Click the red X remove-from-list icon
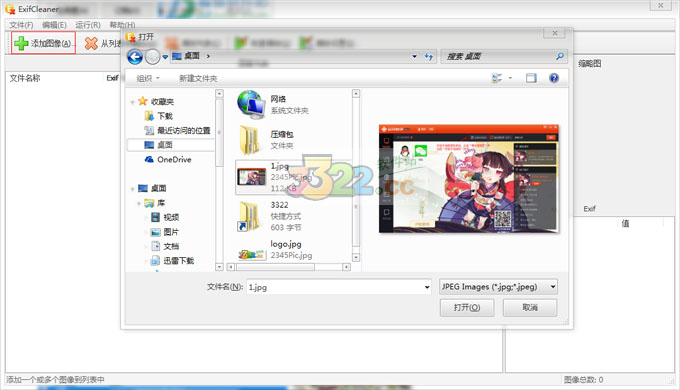 point(91,43)
